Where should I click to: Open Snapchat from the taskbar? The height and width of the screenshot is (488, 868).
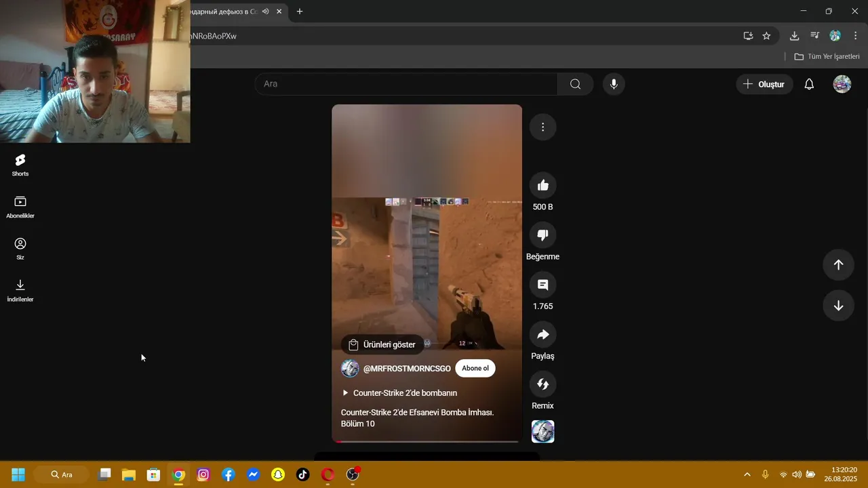278,474
